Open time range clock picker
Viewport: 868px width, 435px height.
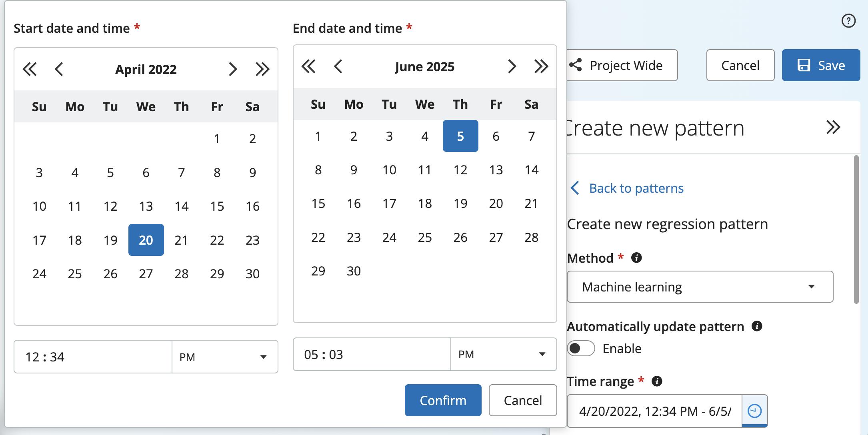tap(754, 411)
